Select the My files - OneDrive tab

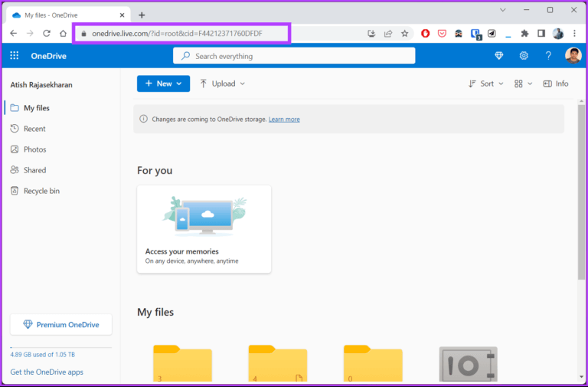[68, 15]
